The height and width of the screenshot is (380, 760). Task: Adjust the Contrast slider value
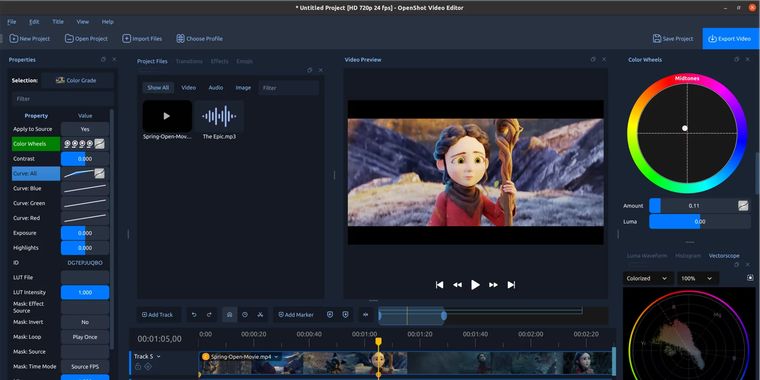click(x=85, y=159)
